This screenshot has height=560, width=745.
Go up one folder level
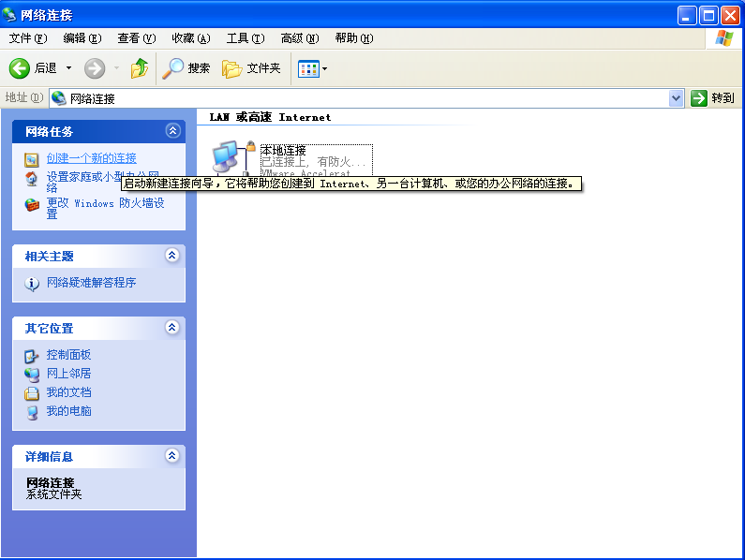[x=140, y=68]
